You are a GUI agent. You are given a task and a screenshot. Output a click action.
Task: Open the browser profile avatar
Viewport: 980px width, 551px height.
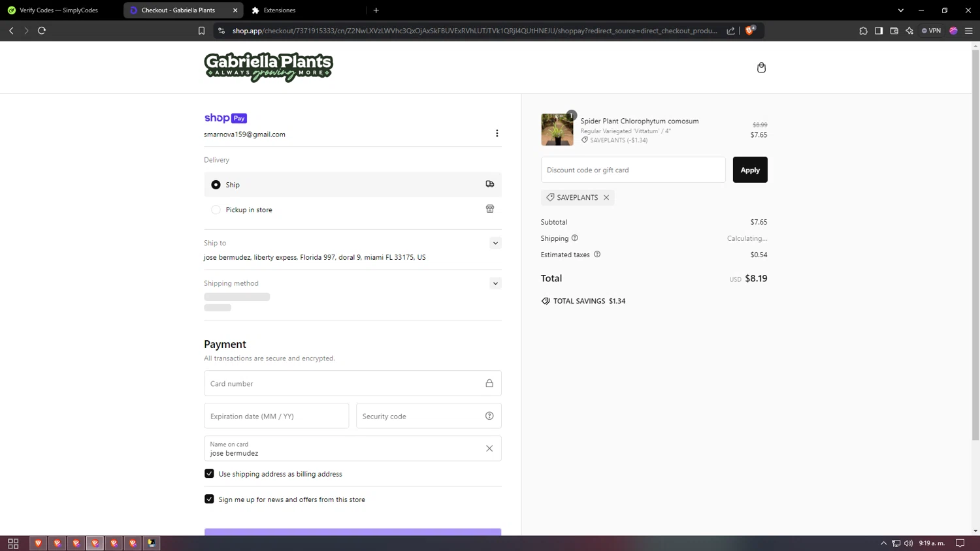point(953,31)
